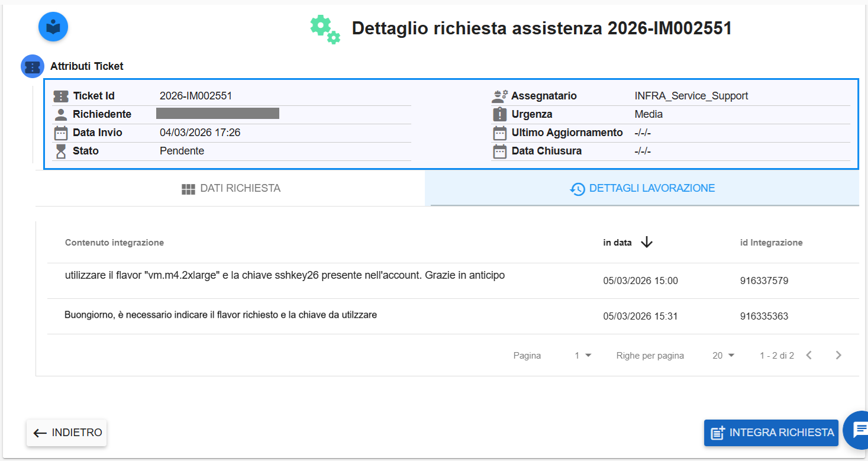This screenshot has width=868, height=461.
Task: Click the 1 - 2 di 2 pagination text
Action: (777, 356)
